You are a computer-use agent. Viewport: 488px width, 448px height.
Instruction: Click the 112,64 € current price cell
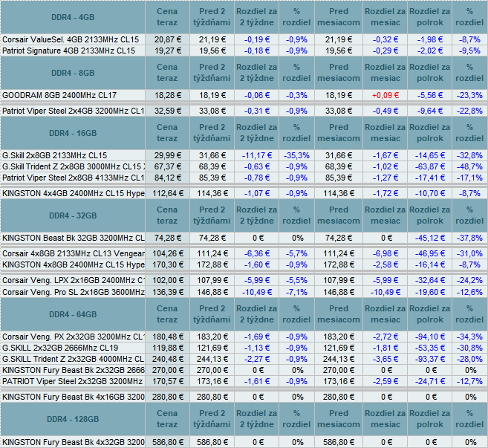click(167, 193)
